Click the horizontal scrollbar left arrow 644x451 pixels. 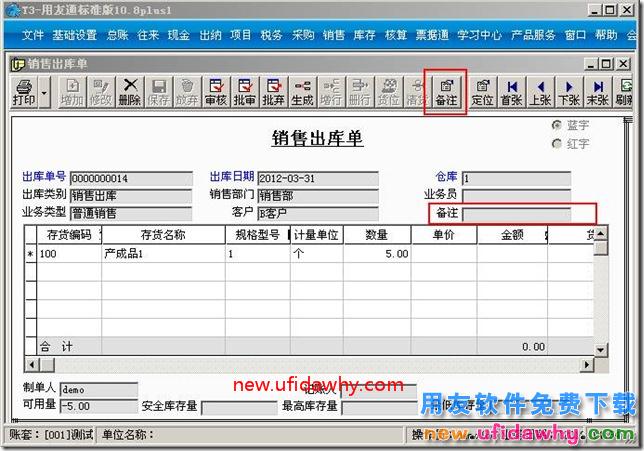pyautogui.click(x=32, y=364)
